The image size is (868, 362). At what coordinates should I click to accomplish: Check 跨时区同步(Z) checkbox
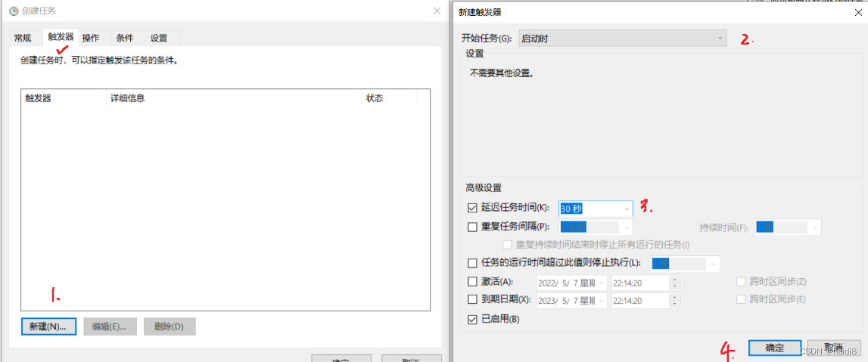[741, 282]
